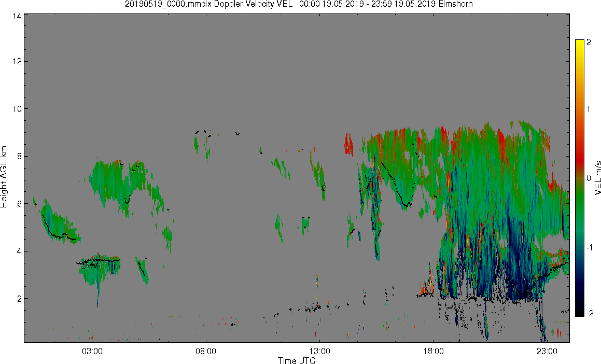Click the '10' height tick label
This screenshot has height=364, width=601.
[x=17, y=109]
